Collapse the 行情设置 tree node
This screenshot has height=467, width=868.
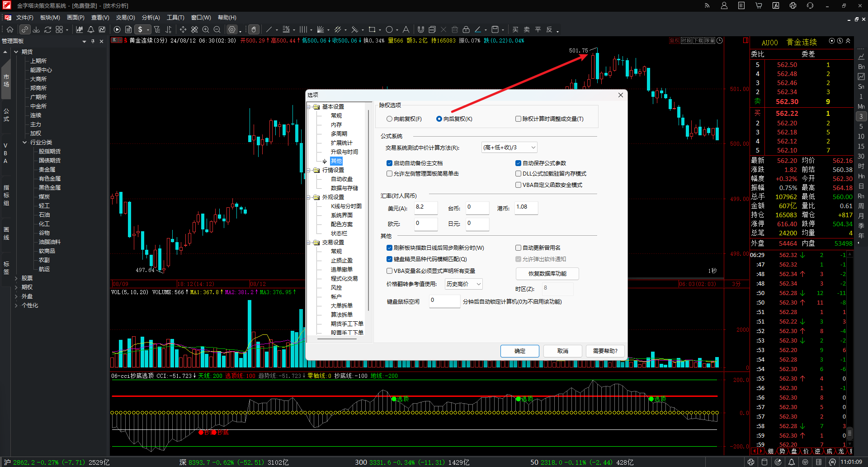(309, 170)
